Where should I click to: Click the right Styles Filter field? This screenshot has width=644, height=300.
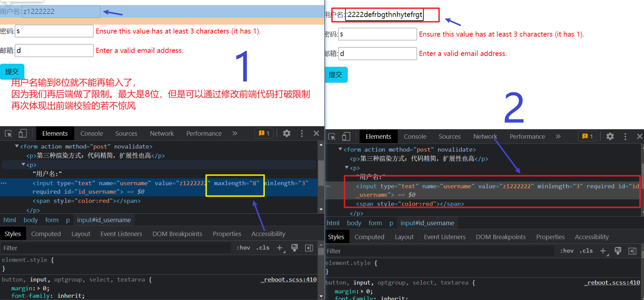[x=440, y=251]
